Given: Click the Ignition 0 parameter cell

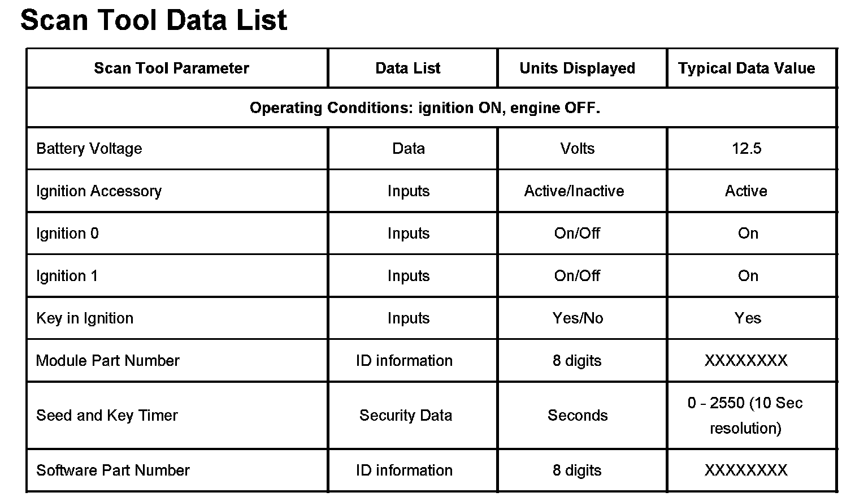Looking at the screenshot, I should tap(67, 234).
